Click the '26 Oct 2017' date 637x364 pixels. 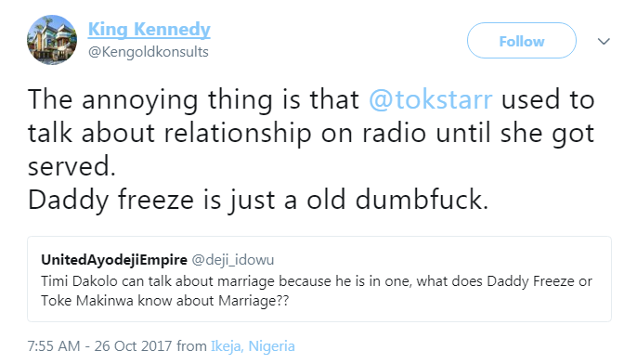[x=134, y=346]
